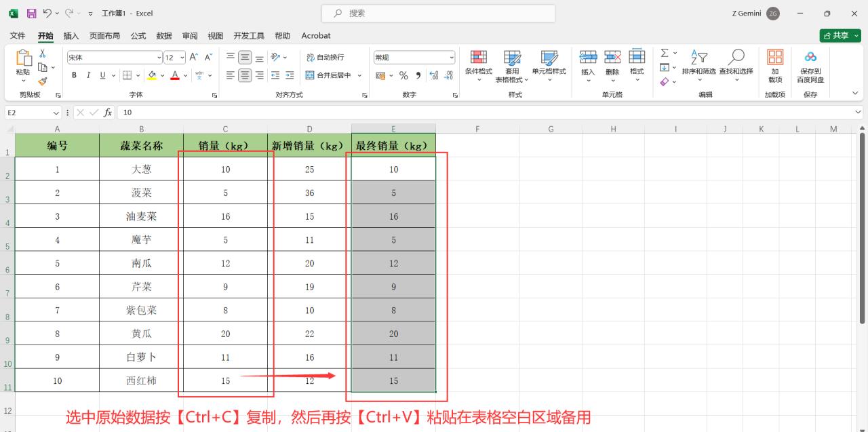Save the workbook using title bar disk icon
The image size is (868, 432).
point(31,14)
